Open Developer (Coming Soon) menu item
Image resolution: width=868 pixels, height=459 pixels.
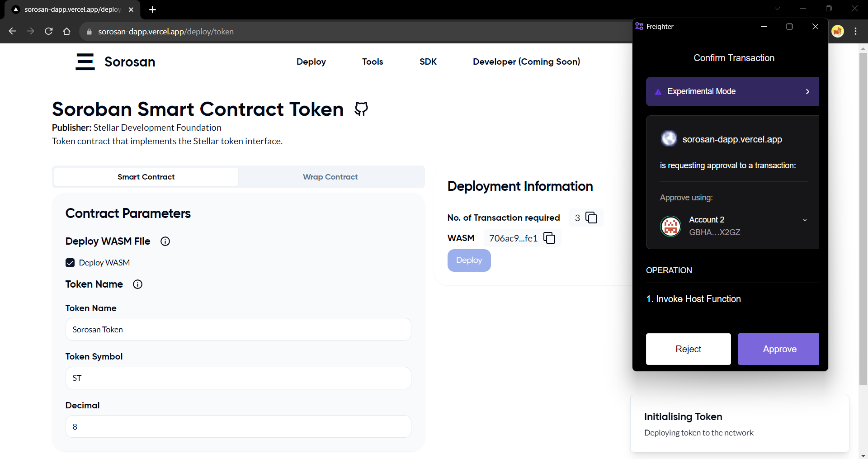(x=527, y=62)
